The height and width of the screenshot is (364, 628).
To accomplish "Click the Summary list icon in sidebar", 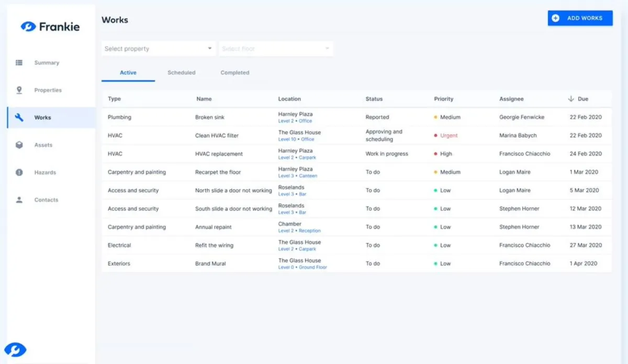I will [x=19, y=63].
